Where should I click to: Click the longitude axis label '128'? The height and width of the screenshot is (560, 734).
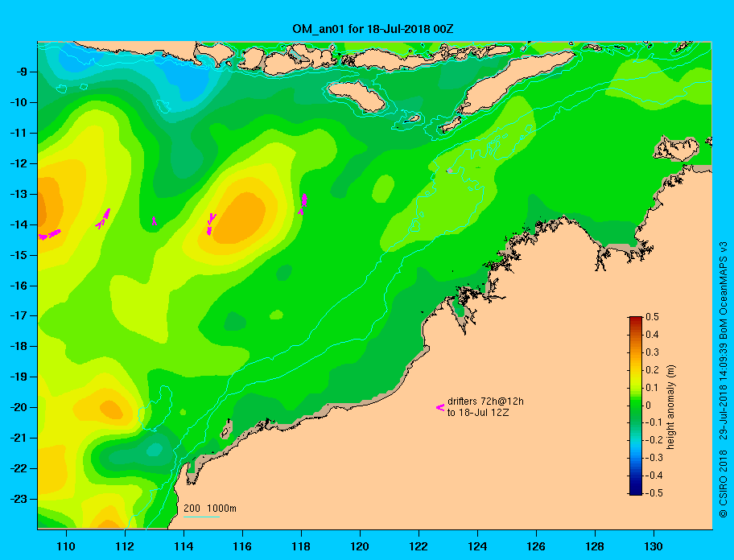(x=595, y=546)
